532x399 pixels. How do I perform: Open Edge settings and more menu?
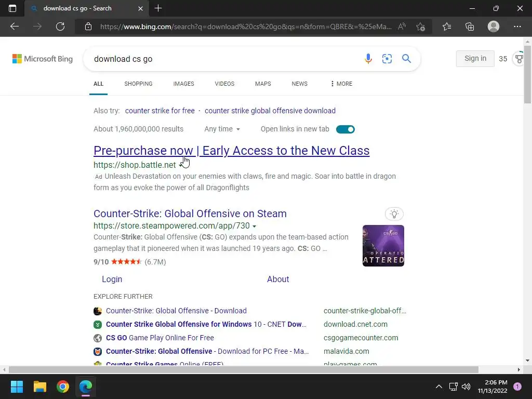[x=517, y=26]
